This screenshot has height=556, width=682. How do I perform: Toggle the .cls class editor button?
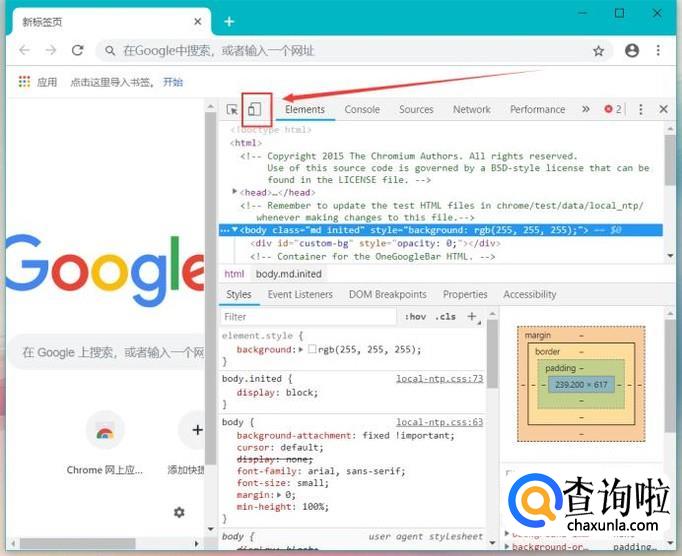(x=445, y=317)
